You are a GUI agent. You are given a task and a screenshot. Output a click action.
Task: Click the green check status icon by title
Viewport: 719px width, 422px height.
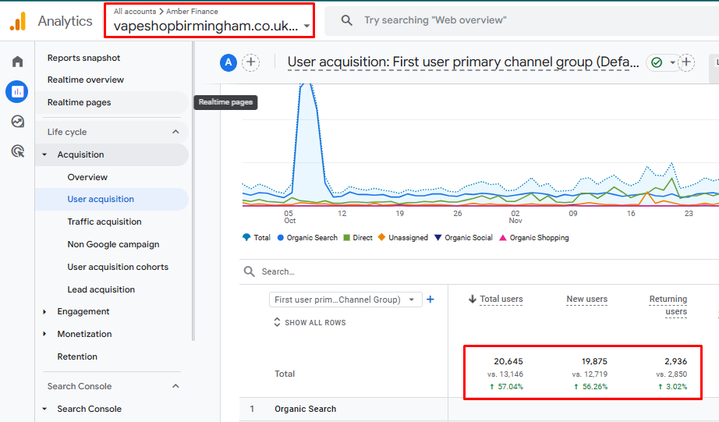pos(657,62)
